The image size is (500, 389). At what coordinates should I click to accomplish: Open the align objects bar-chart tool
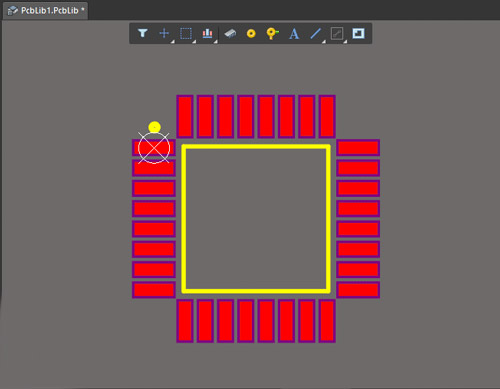(207, 33)
